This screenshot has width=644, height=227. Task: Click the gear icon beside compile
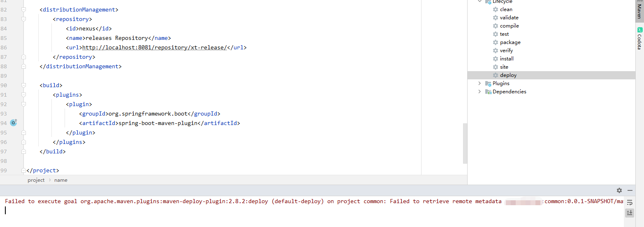coord(496,26)
